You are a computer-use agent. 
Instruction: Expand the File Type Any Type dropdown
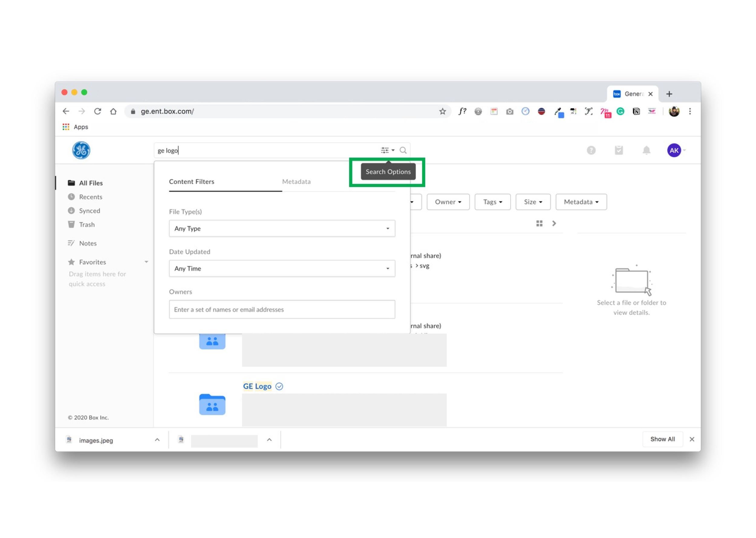coord(282,228)
